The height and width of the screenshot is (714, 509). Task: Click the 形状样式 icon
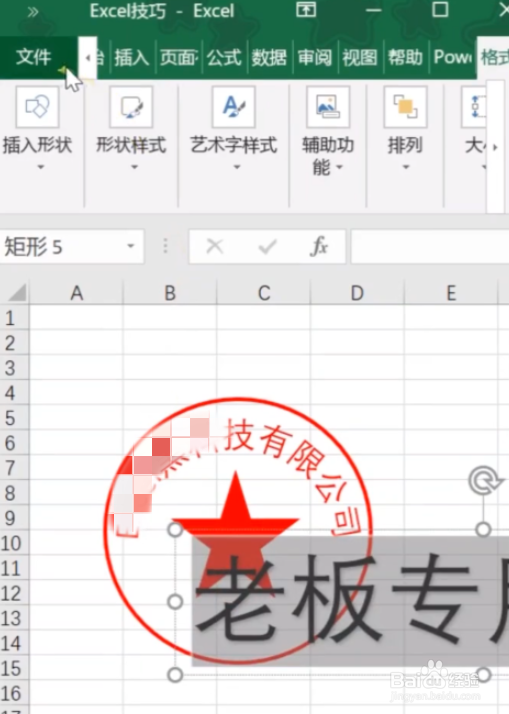point(131,107)
